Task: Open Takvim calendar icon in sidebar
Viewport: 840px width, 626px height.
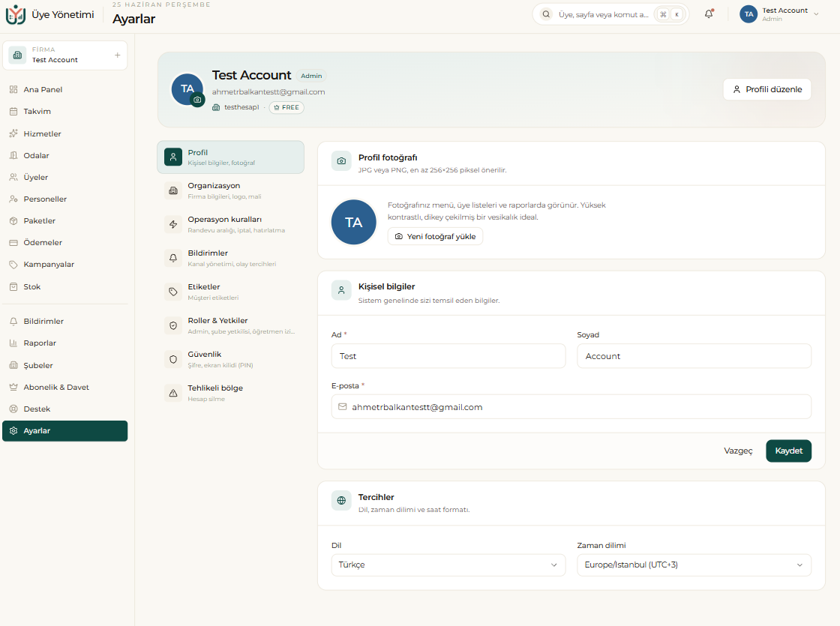Action: coord(13,112)
